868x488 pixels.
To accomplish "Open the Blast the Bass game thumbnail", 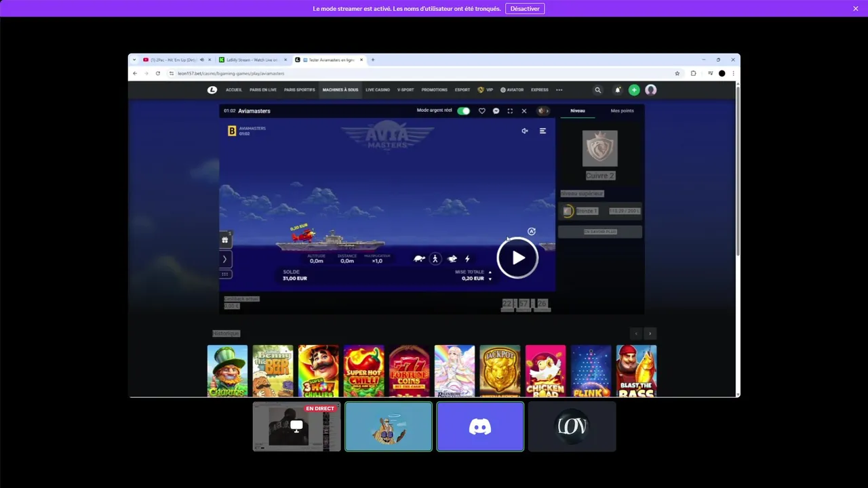I will pos(636,371).
